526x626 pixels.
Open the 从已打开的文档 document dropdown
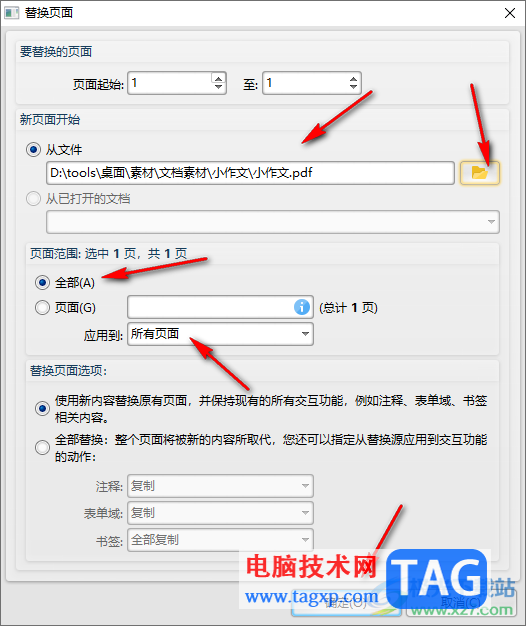[x=273, y=222]
